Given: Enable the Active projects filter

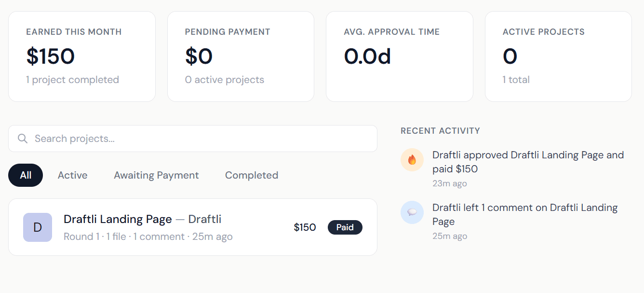Looking at the screenshot, I should [72, 175].
